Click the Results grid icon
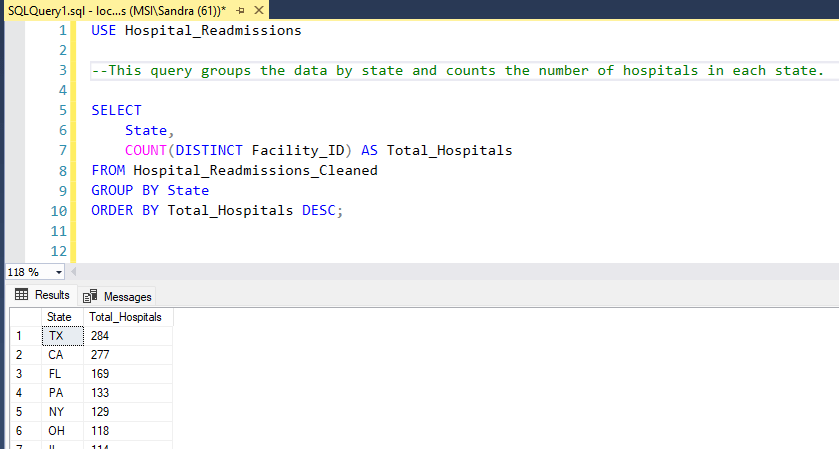Viewport: 839px width, 449px height. [x=21, y=295]
